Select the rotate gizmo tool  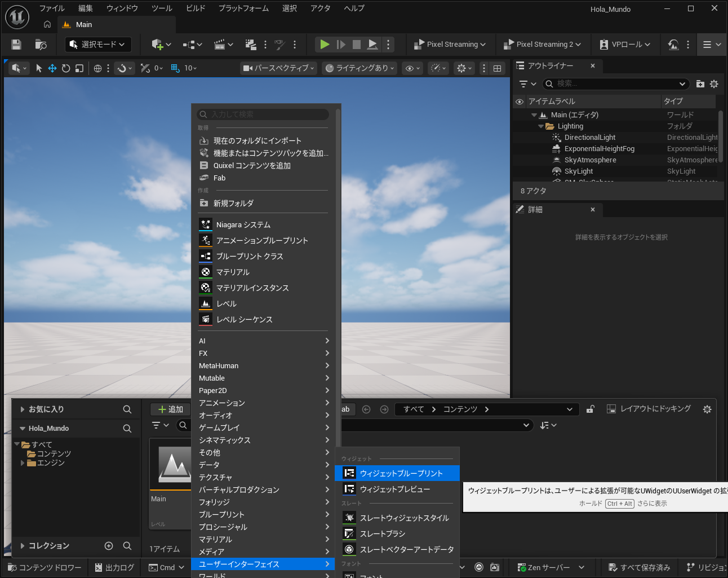click(x=66, y=68)
